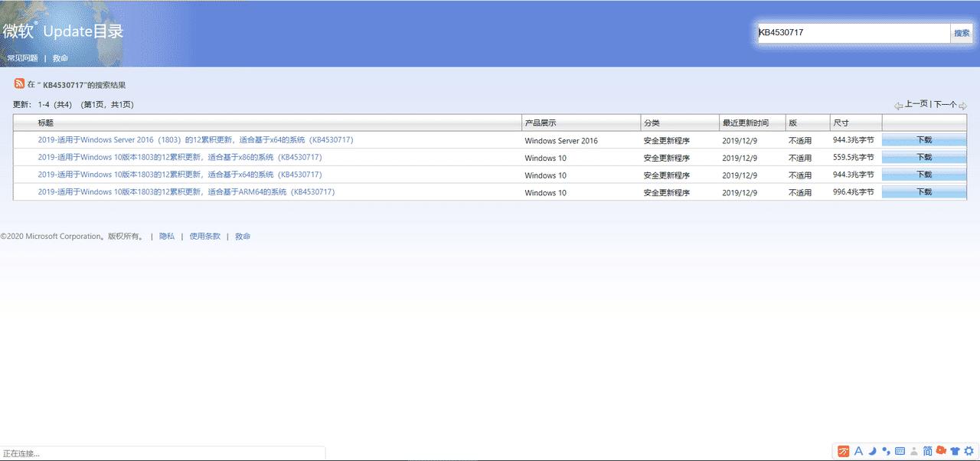The width and height of the screenshot is (980, 461).
Task: Sort by 版 column header
Action: (x=792, y=123)
